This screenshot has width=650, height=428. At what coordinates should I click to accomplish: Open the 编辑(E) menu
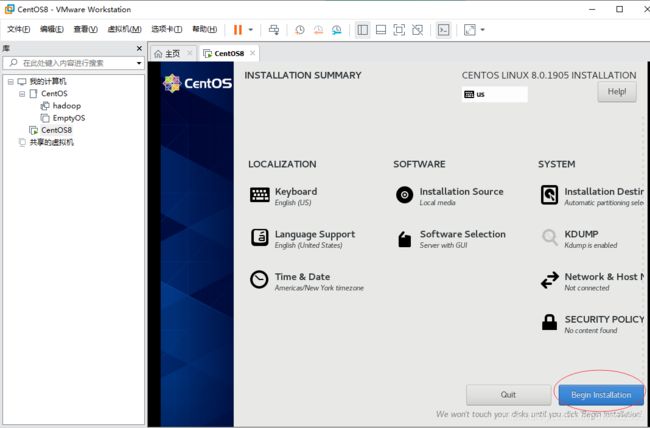tap(52, 29)
